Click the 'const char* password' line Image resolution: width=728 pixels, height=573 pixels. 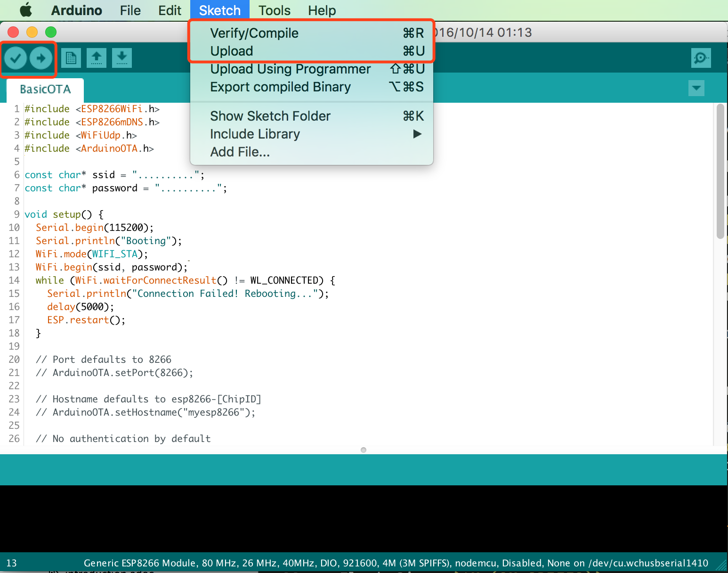coord(126,188)
